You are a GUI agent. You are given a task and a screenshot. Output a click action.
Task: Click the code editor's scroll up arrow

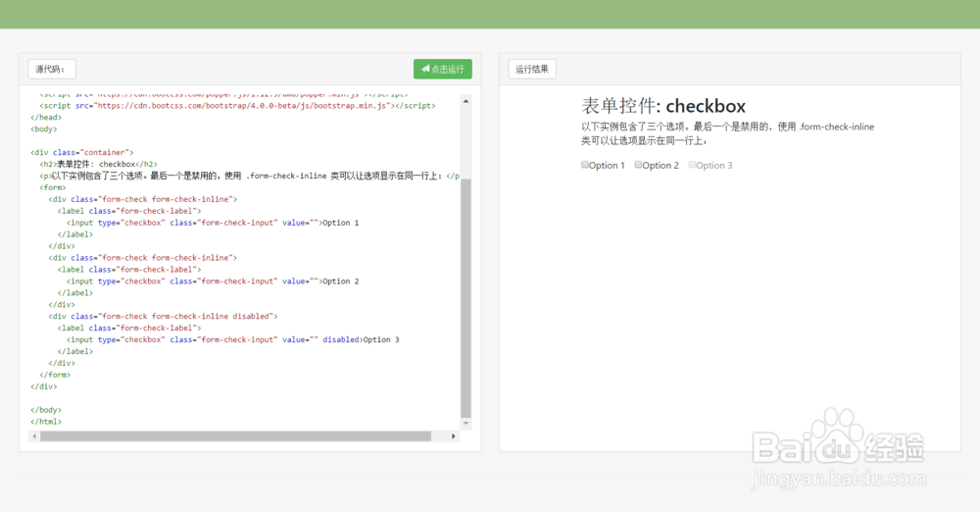pos(465,101)
